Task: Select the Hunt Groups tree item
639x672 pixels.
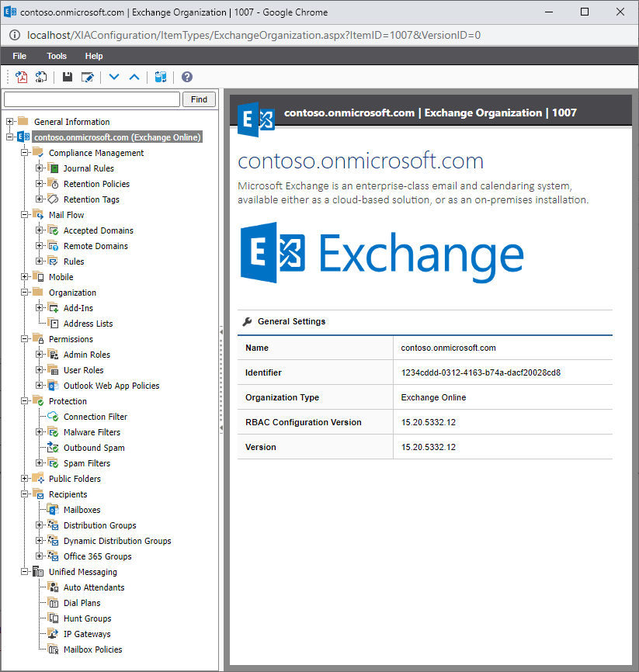Action: click(87, 618)
